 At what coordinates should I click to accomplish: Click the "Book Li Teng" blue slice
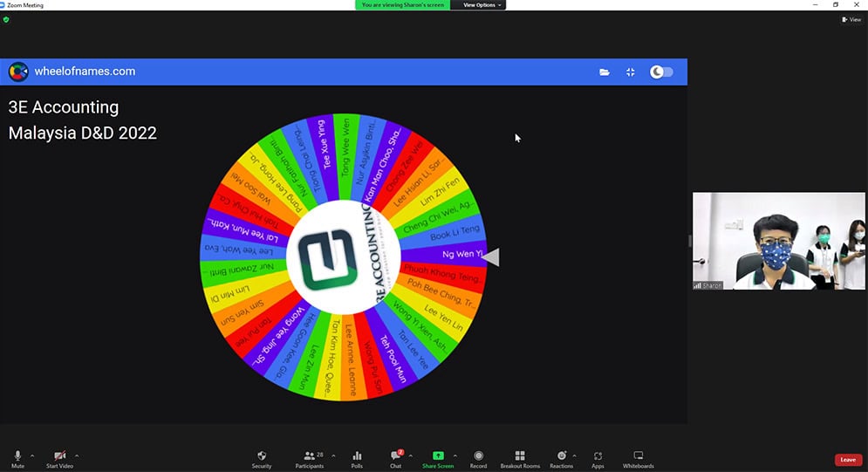point(441,236)
